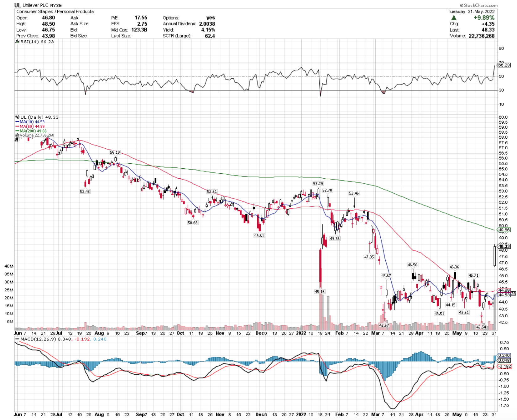Click the Chg value +4.35
This screenshot has width=517, height=420.
pos(488,24)
